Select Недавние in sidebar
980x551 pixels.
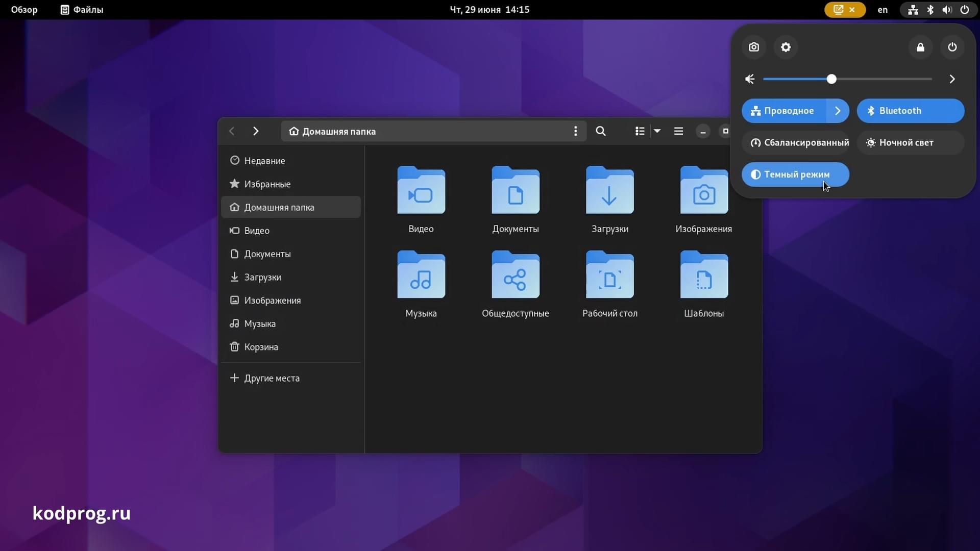pyautogui.click(x=291, y=161)
